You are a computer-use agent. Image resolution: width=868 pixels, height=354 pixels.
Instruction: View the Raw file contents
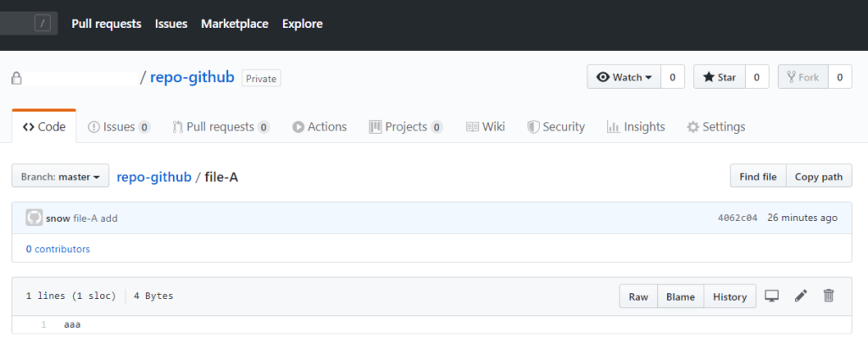pyautogui.click(x=638, y=296)
